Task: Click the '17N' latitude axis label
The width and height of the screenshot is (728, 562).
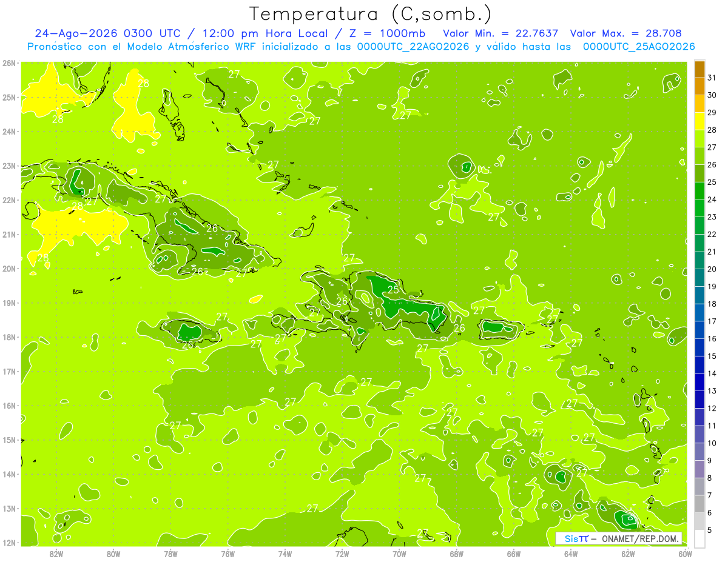Action: (8, 371)
